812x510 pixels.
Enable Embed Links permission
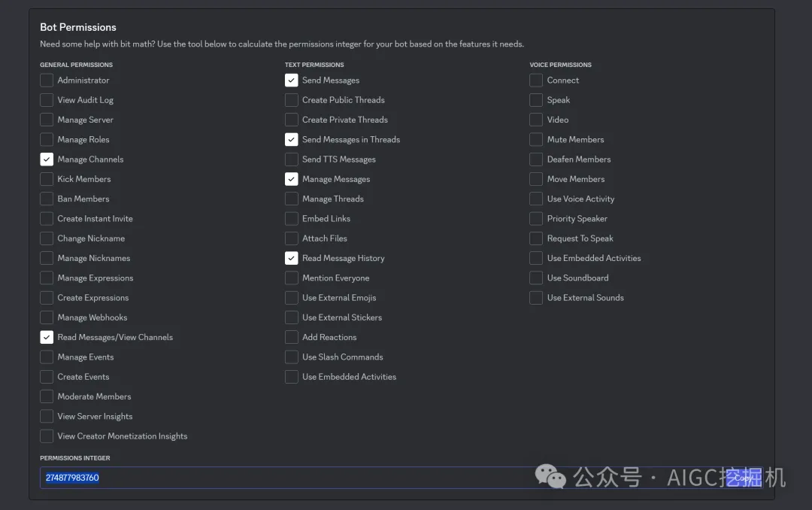click(292, 218)
